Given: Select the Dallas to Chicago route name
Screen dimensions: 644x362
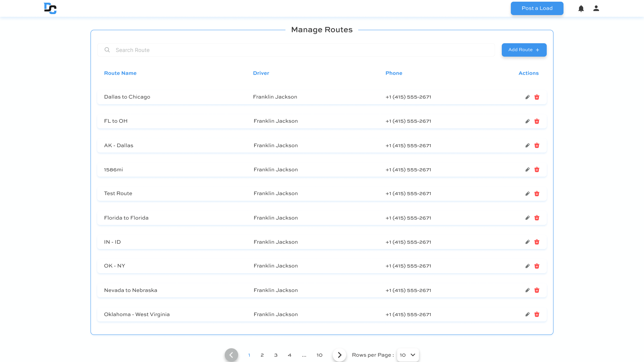Looking at the screenshot, I should tap(127, 97).
